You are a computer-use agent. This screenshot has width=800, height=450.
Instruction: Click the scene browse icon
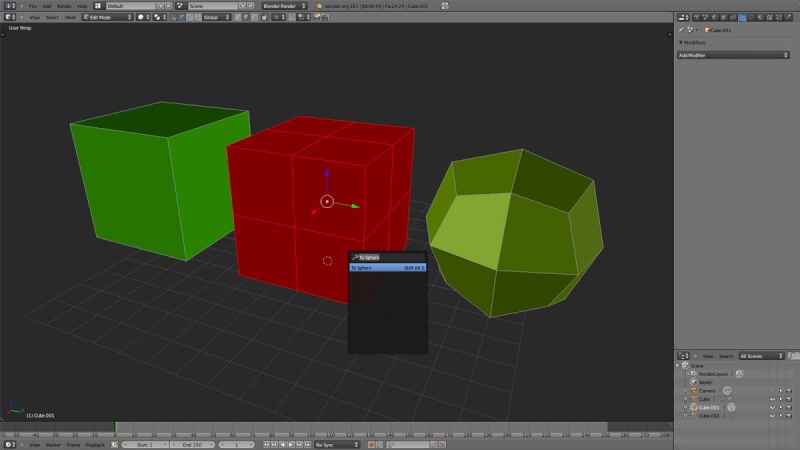180,6
